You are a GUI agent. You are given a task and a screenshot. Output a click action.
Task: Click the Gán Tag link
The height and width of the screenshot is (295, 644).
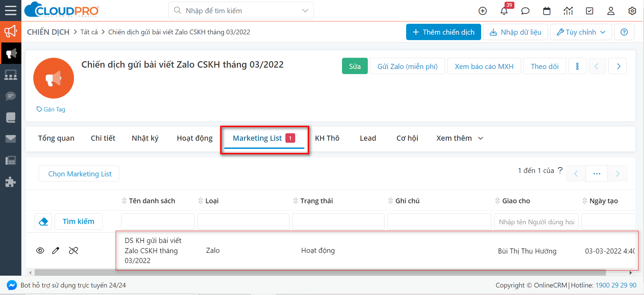point(51,109)
